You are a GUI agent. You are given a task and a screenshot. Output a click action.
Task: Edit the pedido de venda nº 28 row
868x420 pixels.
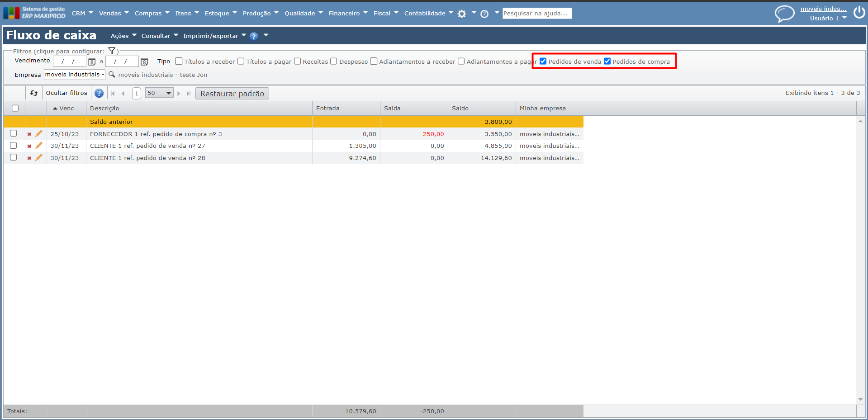point(39,157)
